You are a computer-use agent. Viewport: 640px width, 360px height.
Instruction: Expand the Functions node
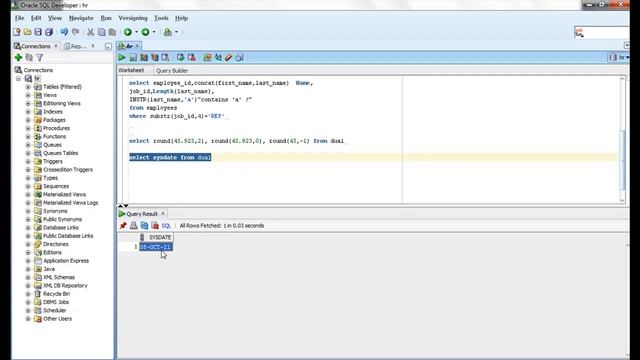28,137
